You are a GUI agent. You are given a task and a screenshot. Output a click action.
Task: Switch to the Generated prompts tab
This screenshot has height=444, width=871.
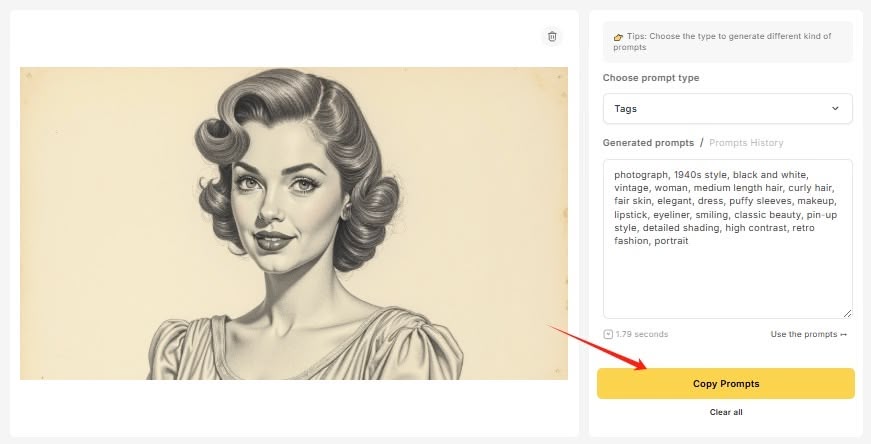point(648,143)
